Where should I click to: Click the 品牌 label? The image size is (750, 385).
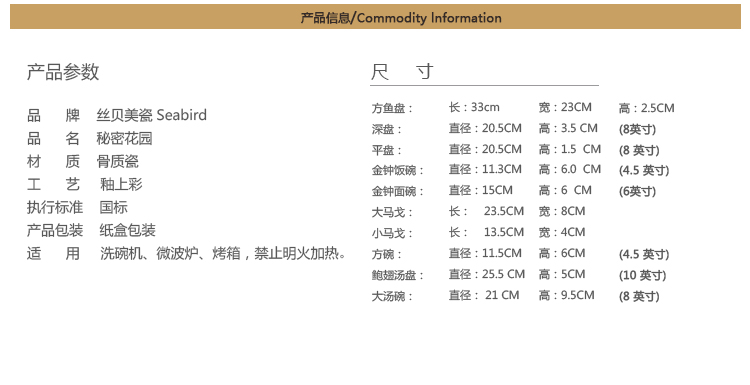pos(53,115)
